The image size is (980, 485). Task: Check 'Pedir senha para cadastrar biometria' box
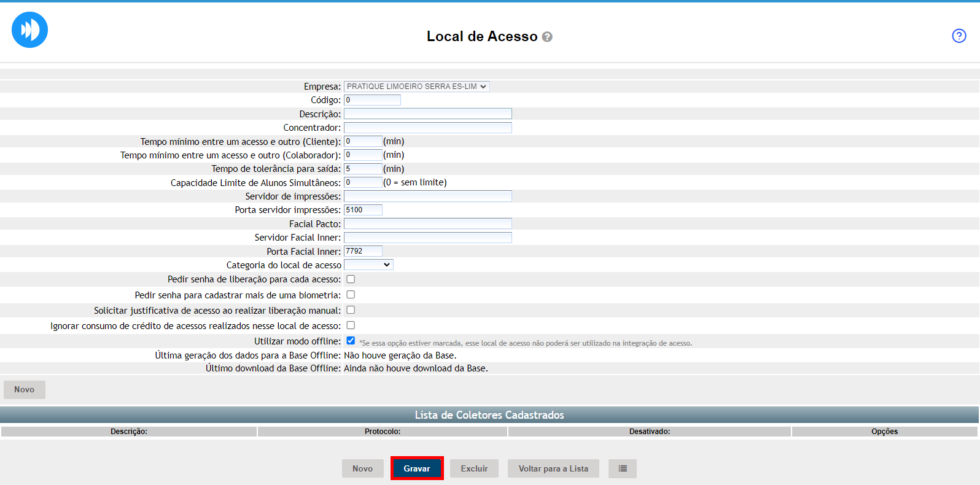(x=351, y=295)
